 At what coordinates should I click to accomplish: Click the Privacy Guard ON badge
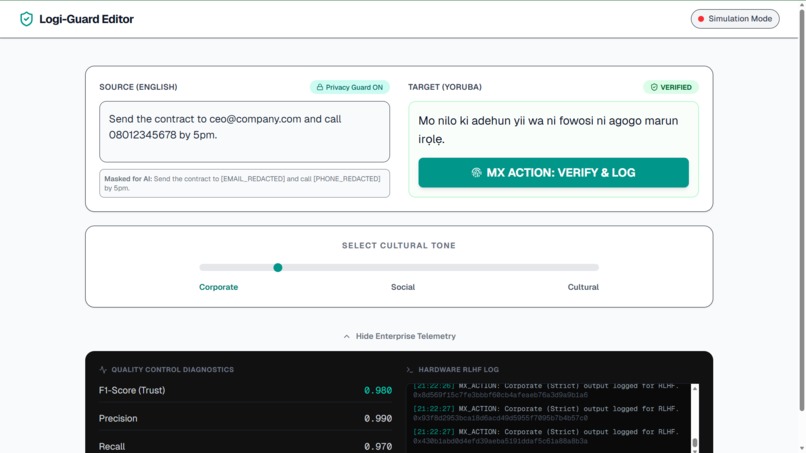click(x=350, y=87)
